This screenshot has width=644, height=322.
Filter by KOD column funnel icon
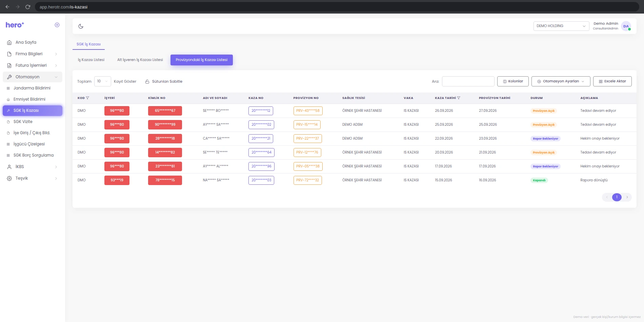(87, 98)
